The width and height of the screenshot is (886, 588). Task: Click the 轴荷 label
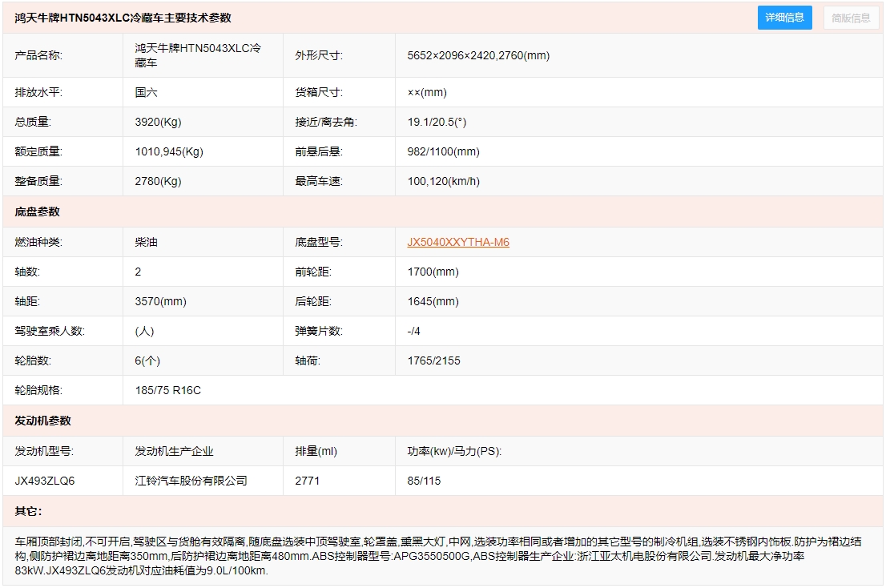point(308,360)
